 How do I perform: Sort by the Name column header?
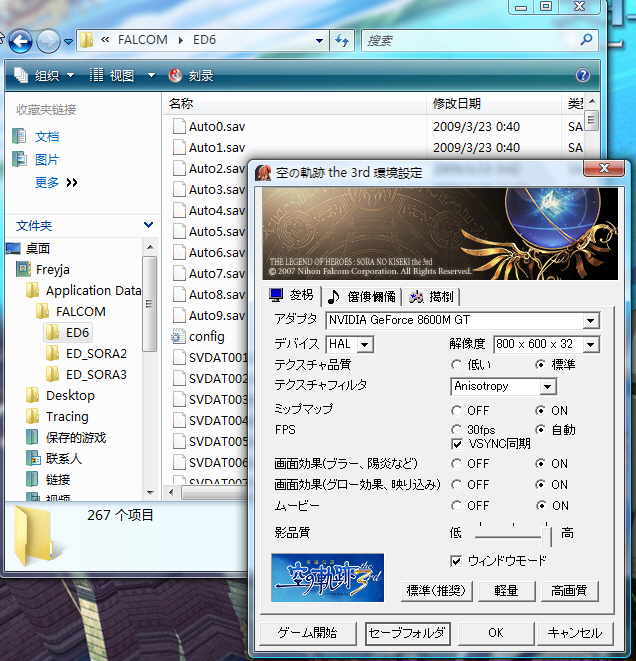click(x=294, y=103)
